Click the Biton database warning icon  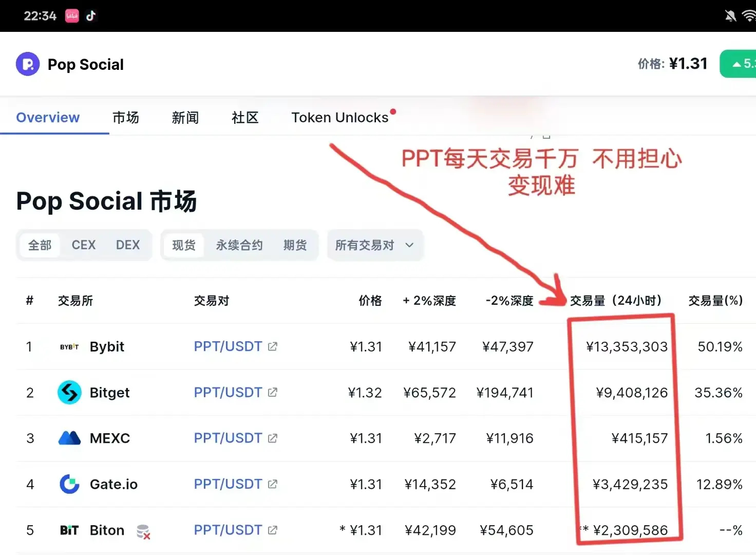pos(143,531)
